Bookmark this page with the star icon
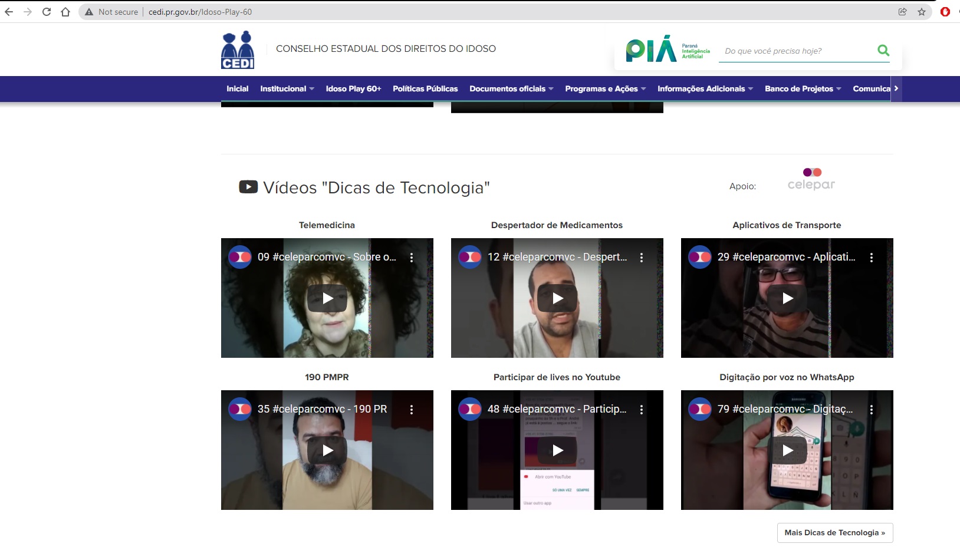Viewport: 960px width, 560px height. click(922, 12)
